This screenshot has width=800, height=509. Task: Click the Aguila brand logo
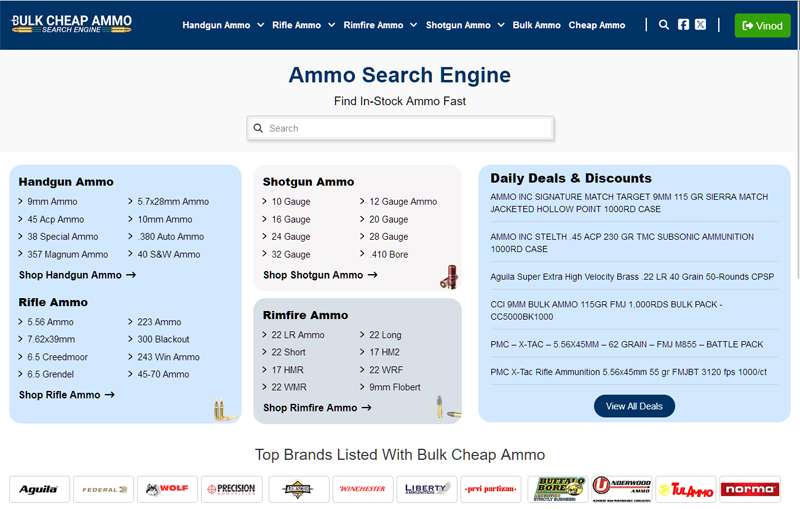tap(39, 489)
